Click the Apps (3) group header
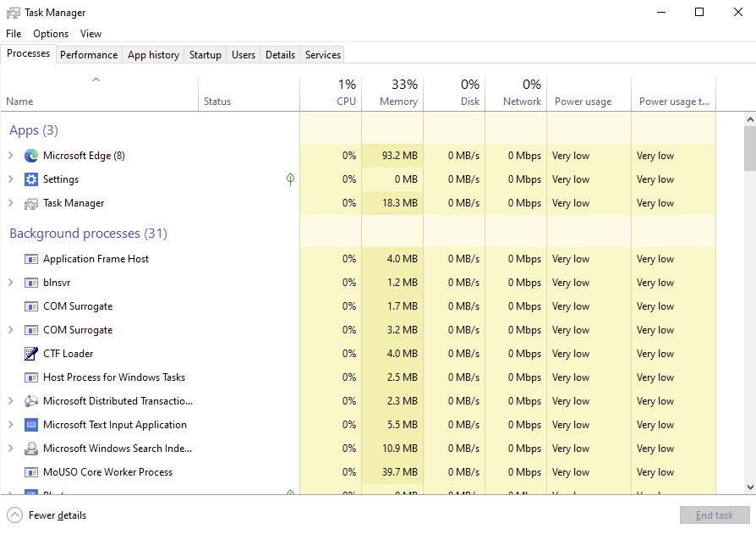Screen dimensions: 756x534 (x=34, y=130)
